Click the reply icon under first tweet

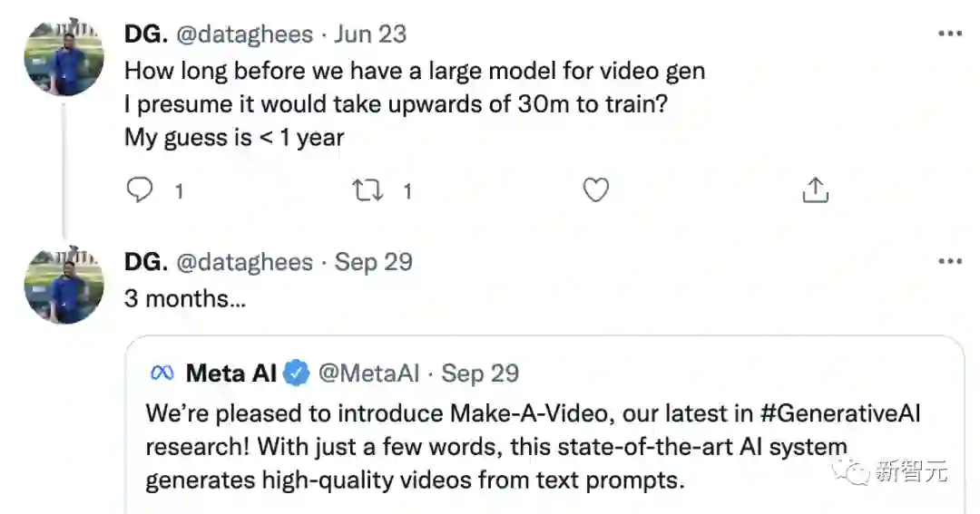[x=139, y=189]
